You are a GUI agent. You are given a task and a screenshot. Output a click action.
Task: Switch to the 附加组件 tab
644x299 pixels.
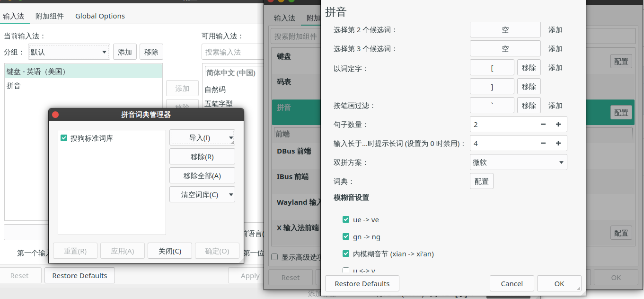tap(49, 16)
